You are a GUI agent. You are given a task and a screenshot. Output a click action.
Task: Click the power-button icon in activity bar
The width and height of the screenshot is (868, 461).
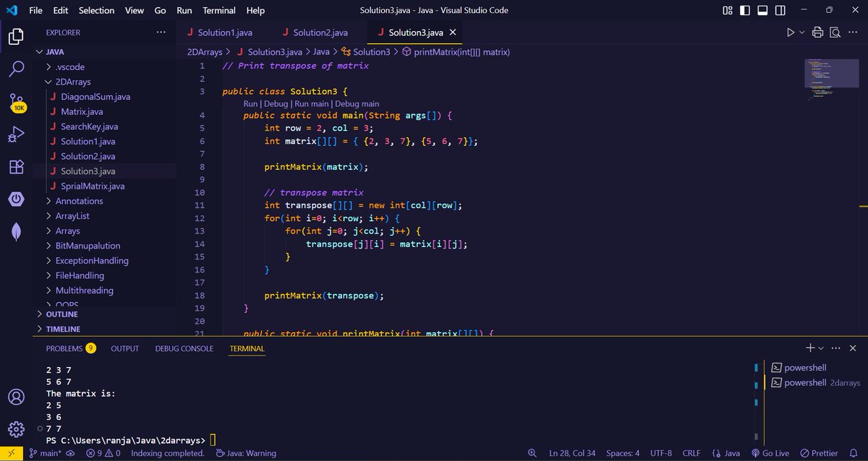pyautogui.click(x=16, y=199)
